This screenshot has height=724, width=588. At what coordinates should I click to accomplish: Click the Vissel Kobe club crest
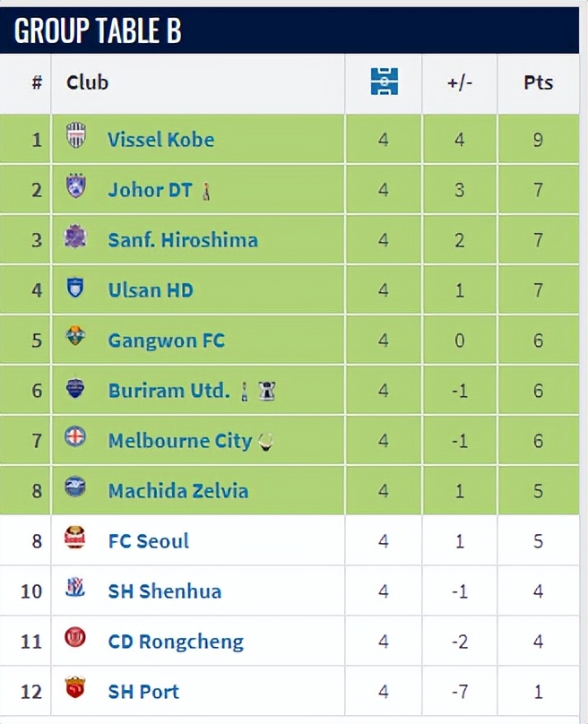[x=76, y=137]
